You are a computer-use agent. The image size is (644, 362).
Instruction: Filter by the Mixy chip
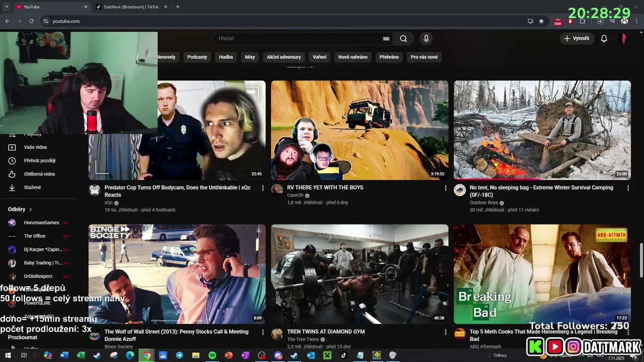pos(250,57)
